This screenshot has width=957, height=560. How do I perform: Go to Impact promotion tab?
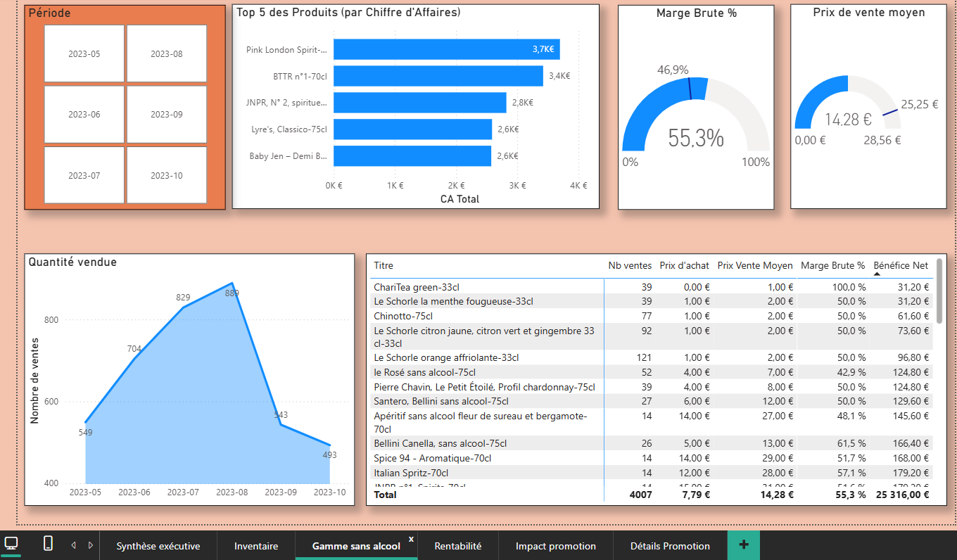click(555, 546)
